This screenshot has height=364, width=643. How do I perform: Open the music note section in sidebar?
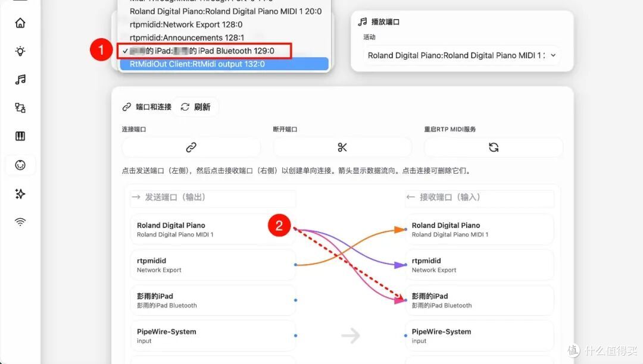[x=20, y=80]
